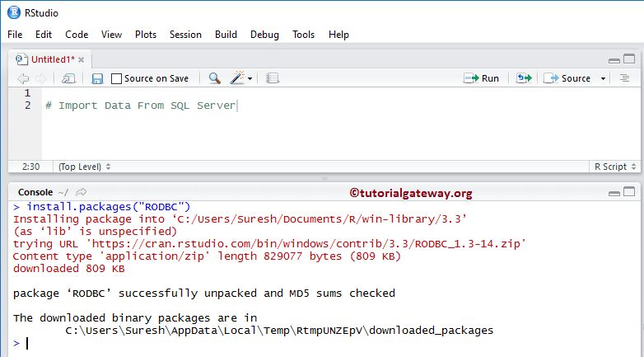Go back to previous source location
The image size is (644, 357).
(x=23, y=78)
